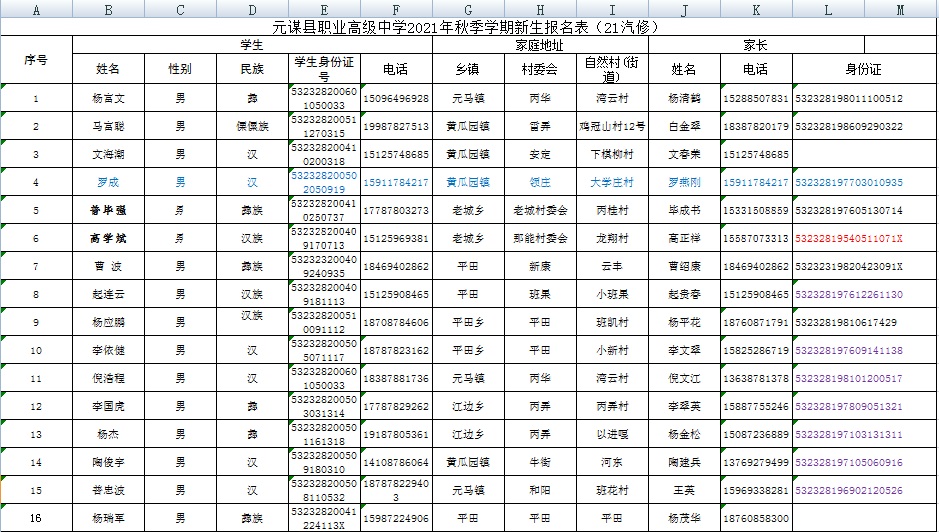Click parent name cell 毕成书

point(684,210)
